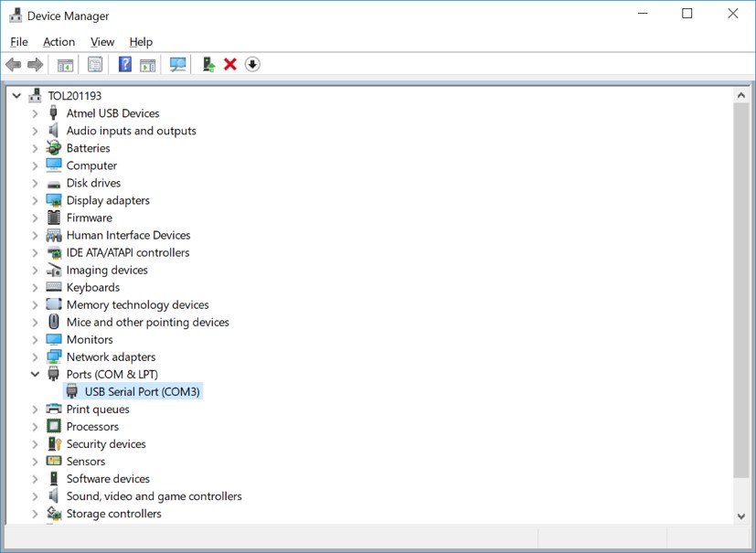Select the Print queues label
The height and width of the screenshot is (553, 756).
pos(98,409)
